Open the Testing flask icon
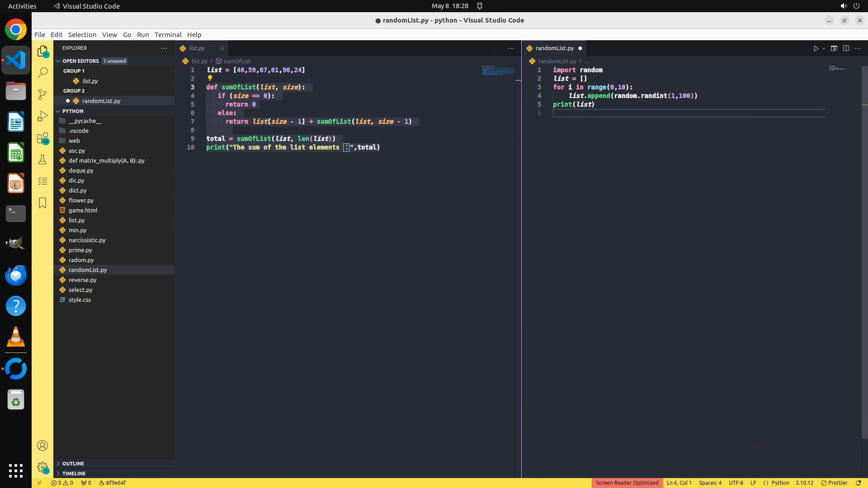This screenshot has width=868, height=488. coord(42,160)
